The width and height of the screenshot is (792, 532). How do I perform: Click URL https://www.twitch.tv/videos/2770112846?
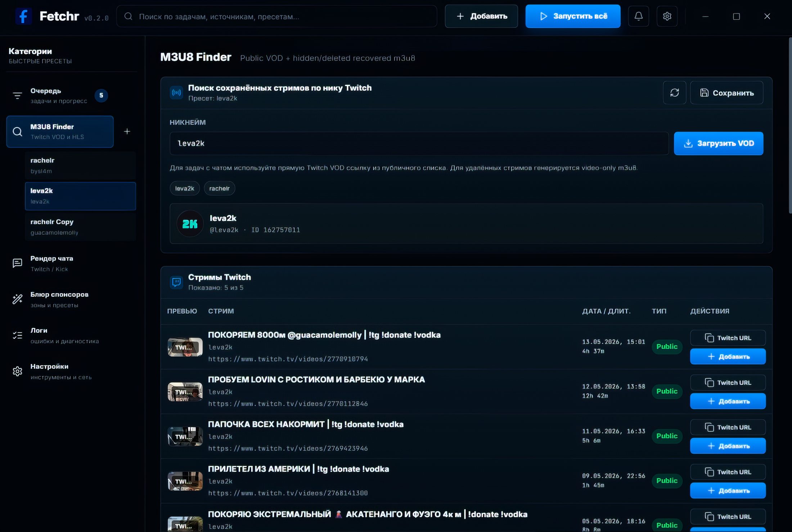[288, 404]
